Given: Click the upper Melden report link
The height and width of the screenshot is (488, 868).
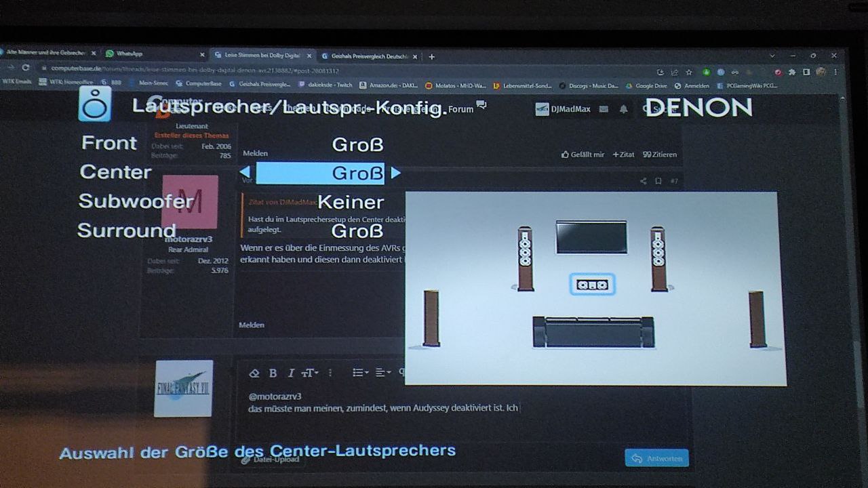Looking at the screenshot, I should [256, 154].
